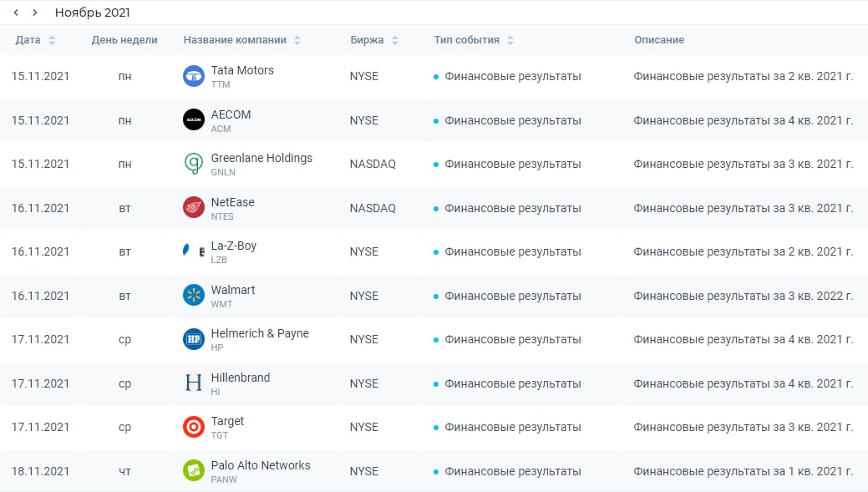This screenshot has width=868, height=492.
Task: Click the Helmerich & Payne logo icon
Action: click(x=194, y=339)
